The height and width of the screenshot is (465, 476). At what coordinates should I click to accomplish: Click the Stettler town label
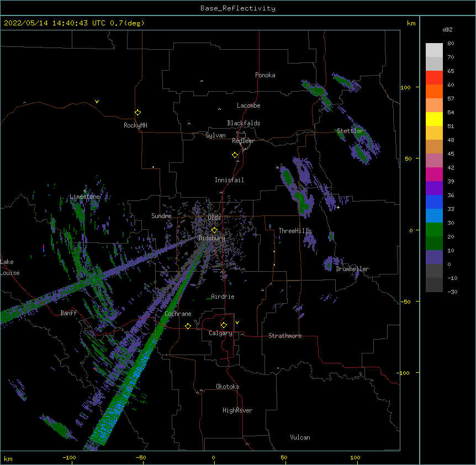coord(350,131)
